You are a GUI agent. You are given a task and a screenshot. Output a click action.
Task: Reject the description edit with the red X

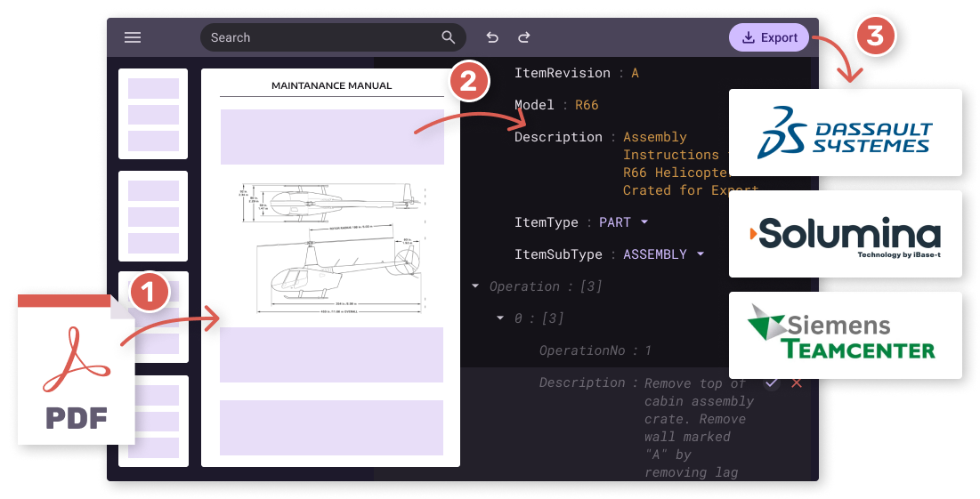point(797,382)
